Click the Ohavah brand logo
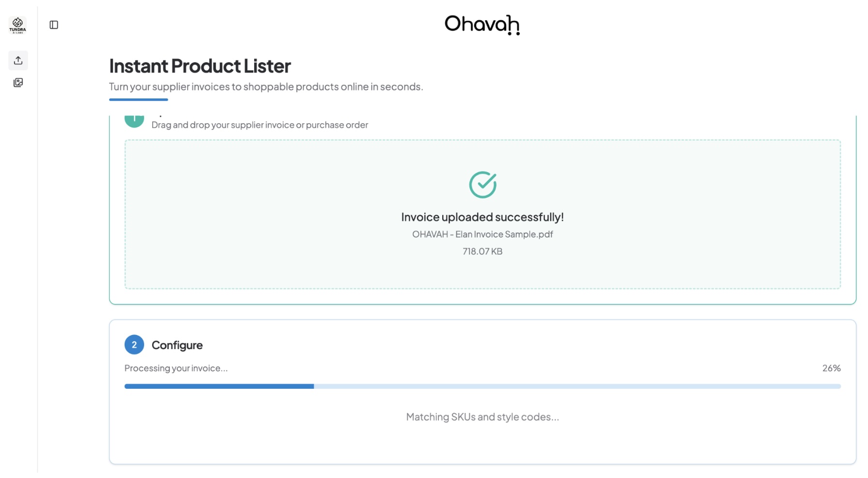The height and width of the screenshot is (478, 868). 482,25
